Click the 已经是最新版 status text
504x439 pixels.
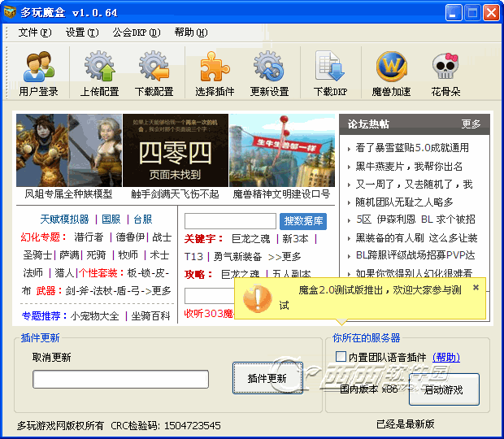coord(406,424)
